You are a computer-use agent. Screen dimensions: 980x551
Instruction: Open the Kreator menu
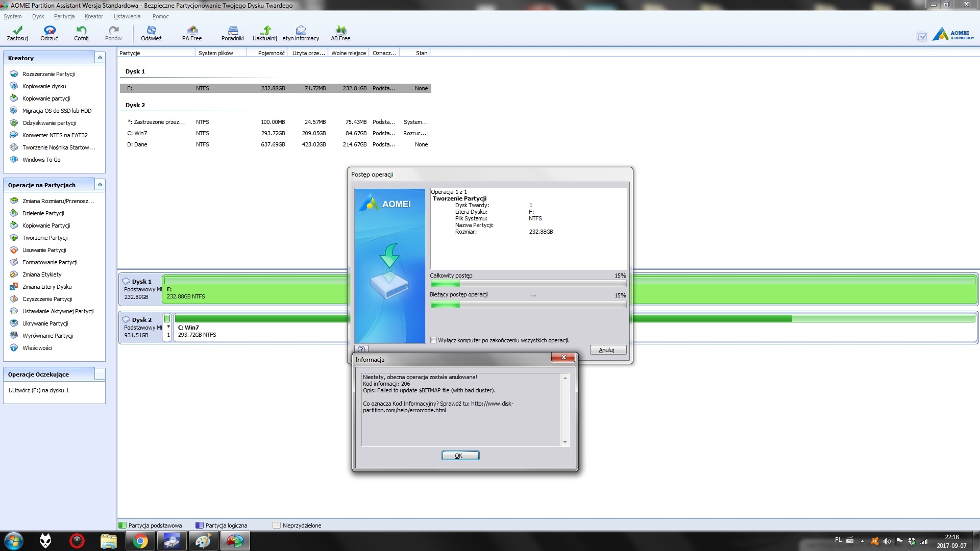coord(94,16)
